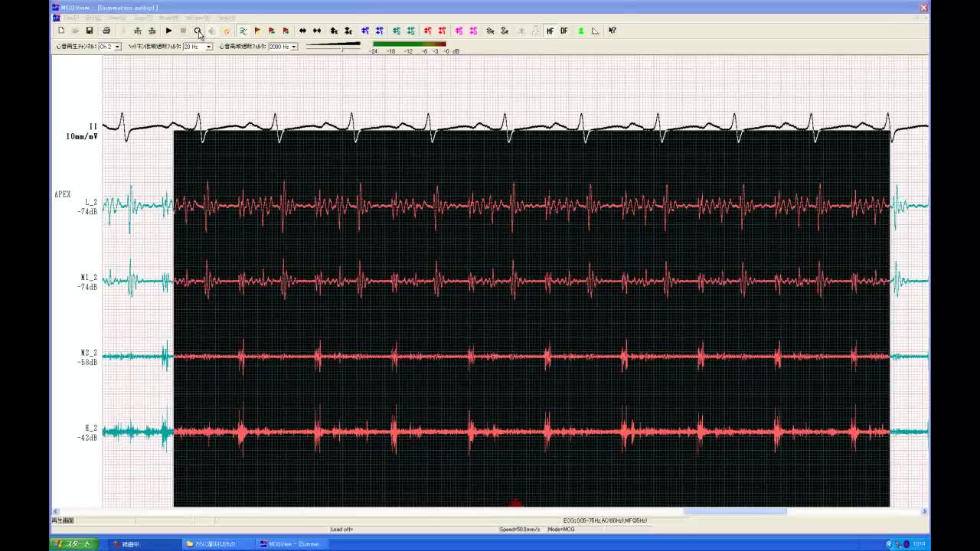Viewport: 980px width, 551px height.
Task: Click the Save floppy disk icon
Action: pos(90,31)
